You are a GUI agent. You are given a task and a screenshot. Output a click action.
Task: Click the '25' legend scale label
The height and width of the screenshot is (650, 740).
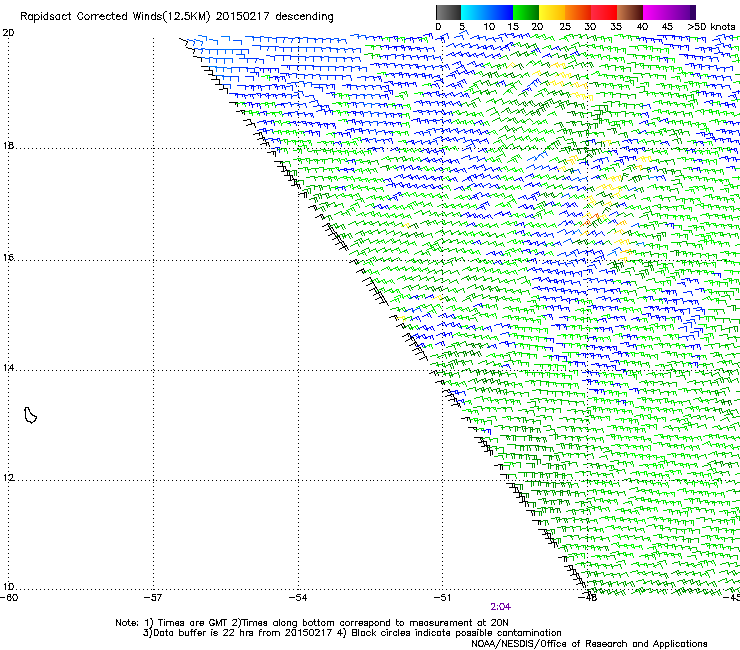565,27
